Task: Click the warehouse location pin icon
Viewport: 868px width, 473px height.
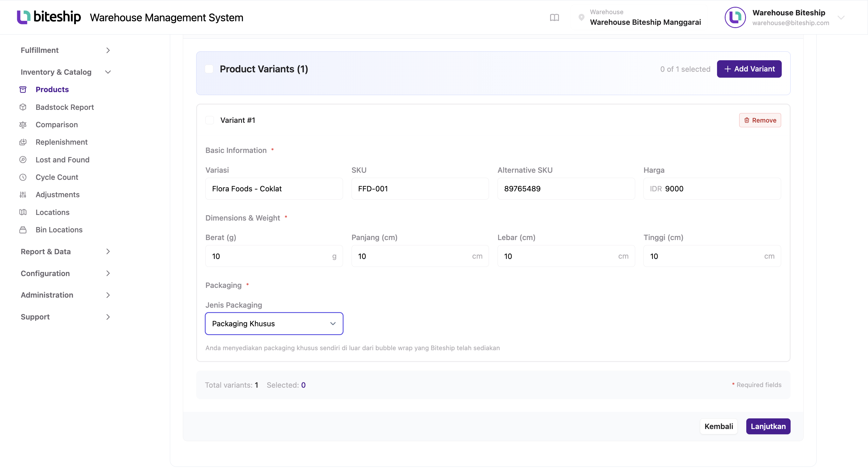Action: click(581, 17)
